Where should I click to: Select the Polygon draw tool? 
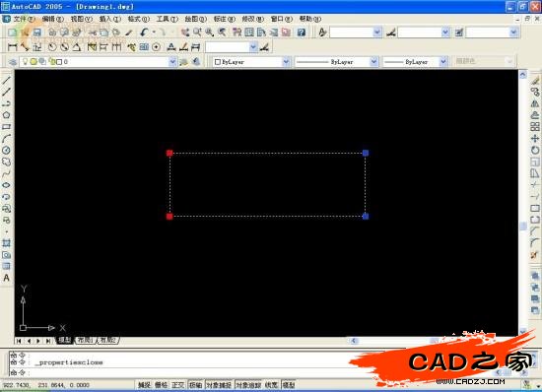(x=7, y=115)
